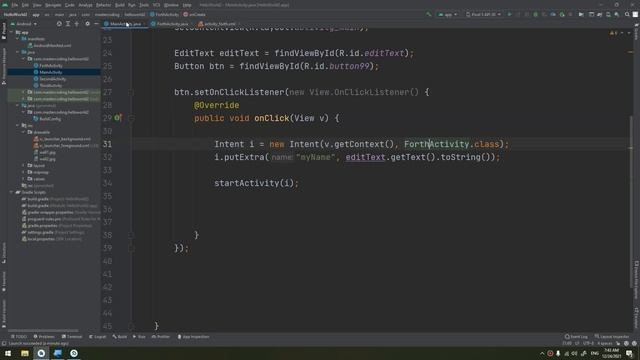Image resolution: width=640 pixels, height=360 pixels.
Task: Click taskbar volume speaker icon
Action: [574, 353]
